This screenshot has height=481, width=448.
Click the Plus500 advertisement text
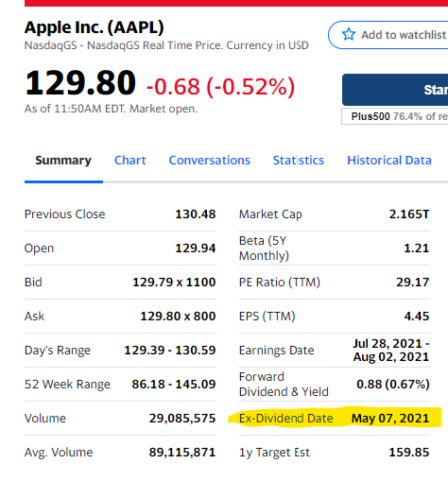tap(400, 116)
